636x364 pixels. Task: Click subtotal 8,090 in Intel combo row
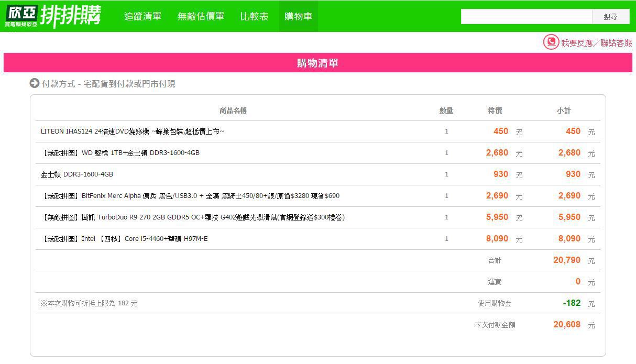click(x=569, y=238)
